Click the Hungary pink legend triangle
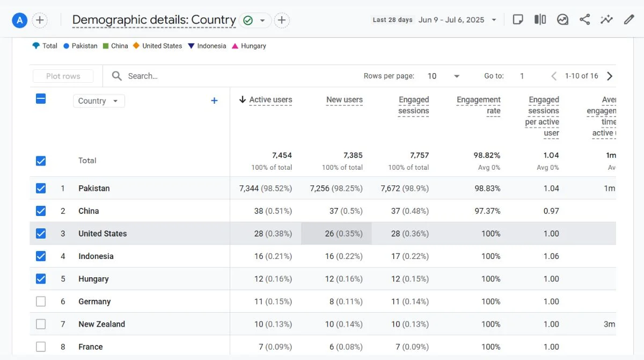The width and height of the screenshot is (644, 360). [x=235, y=46]
